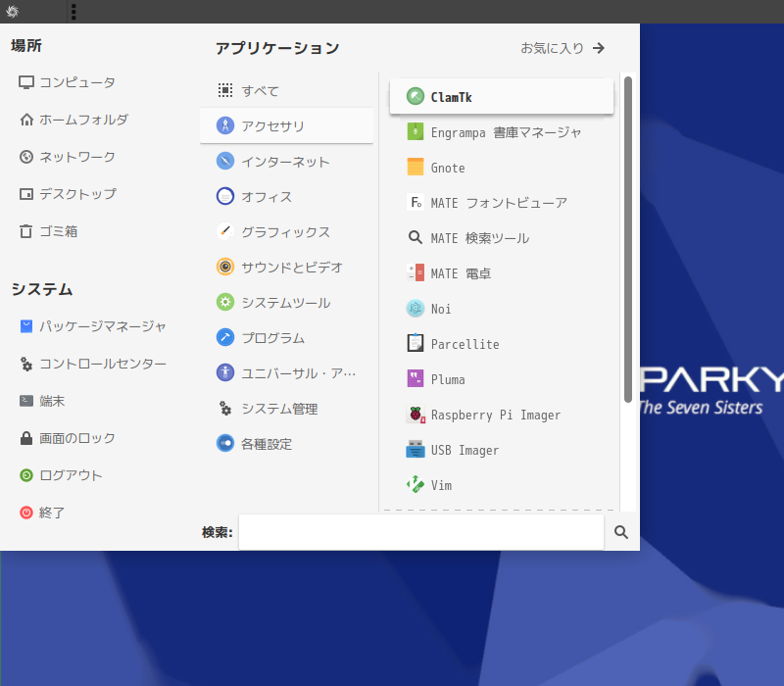Click the panel menu swirl icon
Viewport: 784px width, 686px height.
coord(12,12)
